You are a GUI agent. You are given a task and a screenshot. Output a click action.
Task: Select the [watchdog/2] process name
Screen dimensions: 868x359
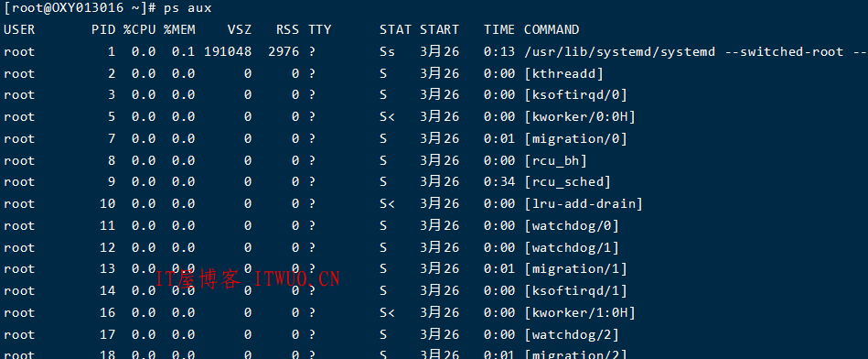(x=572, y=334)
